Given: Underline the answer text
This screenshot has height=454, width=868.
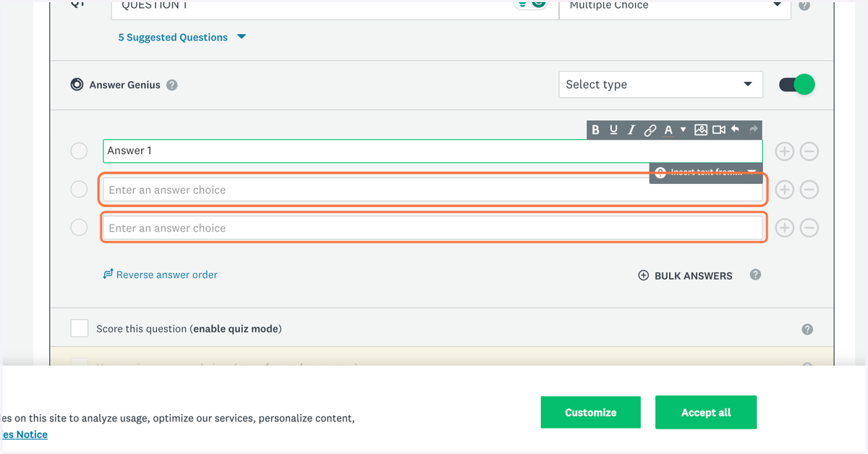Looking at the screenshot, I should (613, 130).
